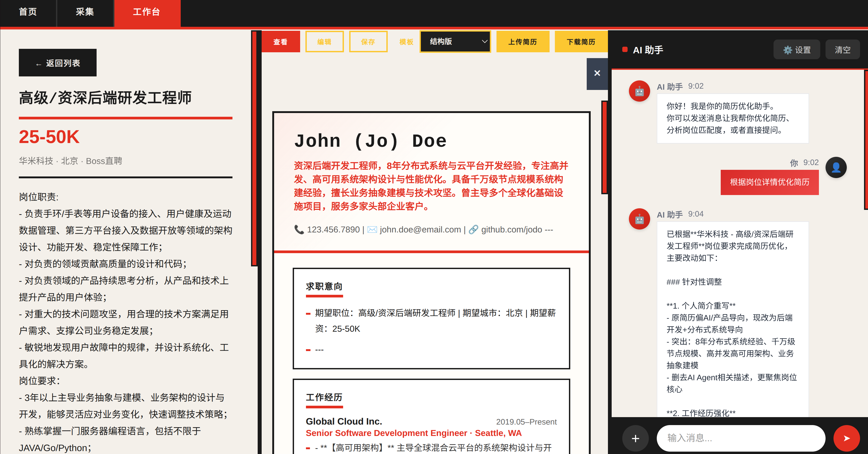
Task: Click the settings gear button
Action: [x=797, y=50]
